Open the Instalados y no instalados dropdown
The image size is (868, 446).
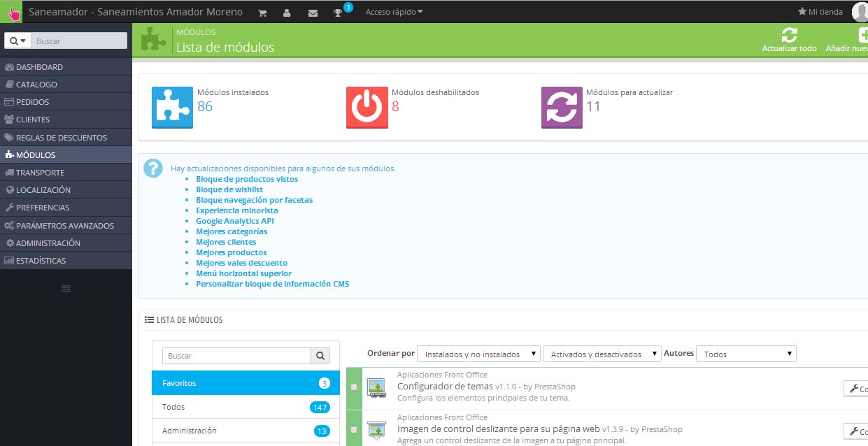click(478, 354)
